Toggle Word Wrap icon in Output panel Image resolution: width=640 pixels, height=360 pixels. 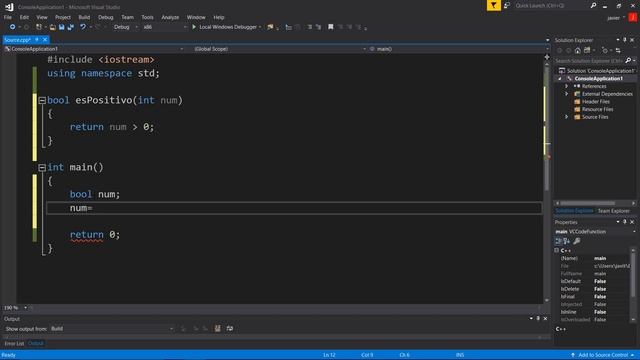(230, 329)
